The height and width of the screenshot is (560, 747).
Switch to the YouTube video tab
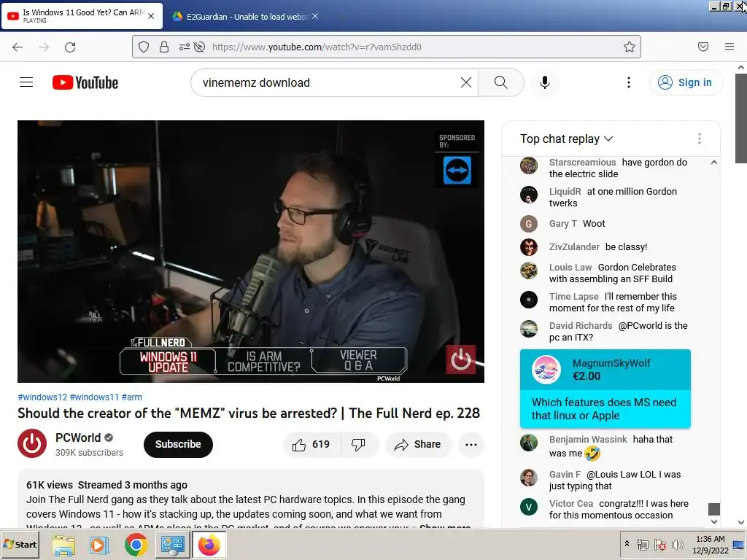point(82,16)
